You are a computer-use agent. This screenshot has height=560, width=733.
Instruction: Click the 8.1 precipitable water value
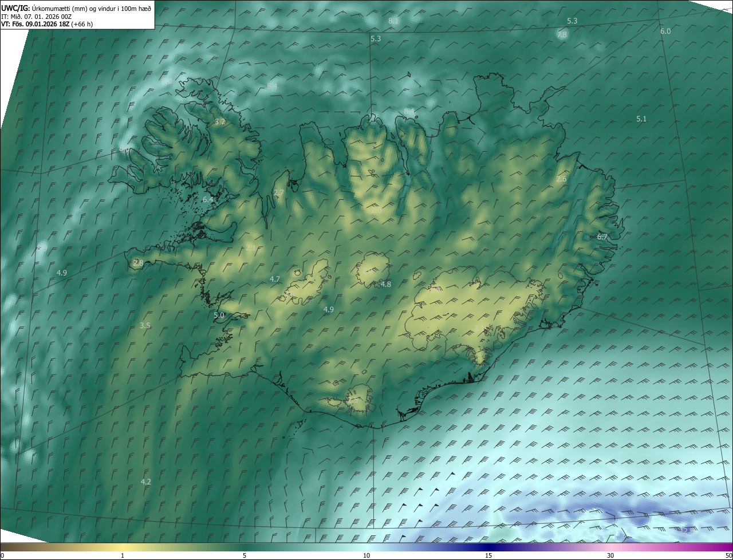(393, 21)
